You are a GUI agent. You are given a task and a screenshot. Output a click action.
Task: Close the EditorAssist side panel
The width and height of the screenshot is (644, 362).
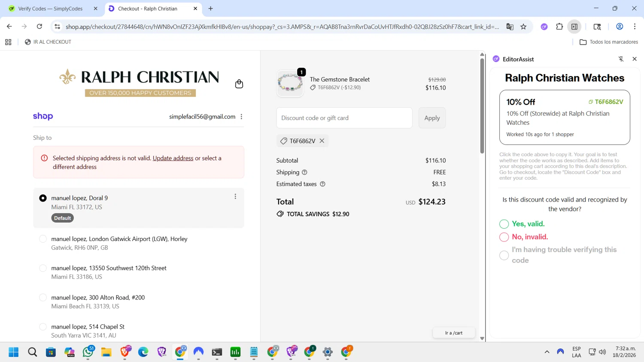(x=635, y=59)
